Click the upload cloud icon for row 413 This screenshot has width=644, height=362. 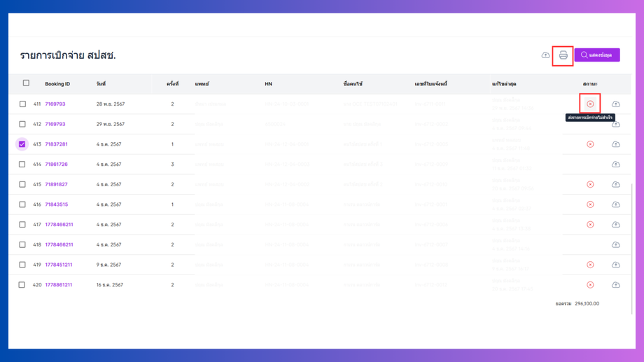click(x=616, y=144)
